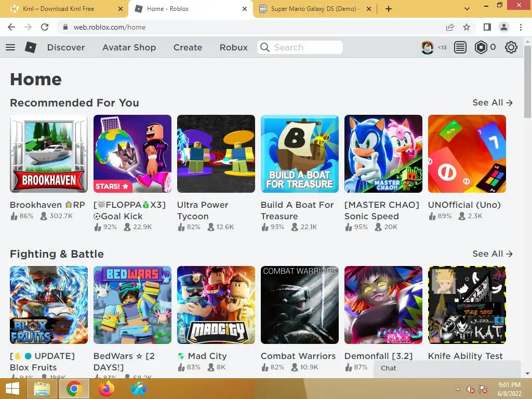Click scrollbar down arrow

pos(528,374)
